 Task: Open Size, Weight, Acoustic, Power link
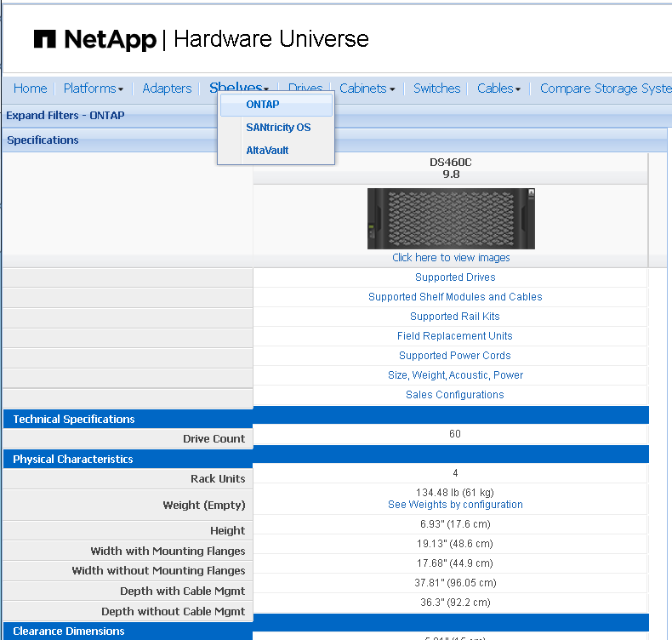(455, 375)
